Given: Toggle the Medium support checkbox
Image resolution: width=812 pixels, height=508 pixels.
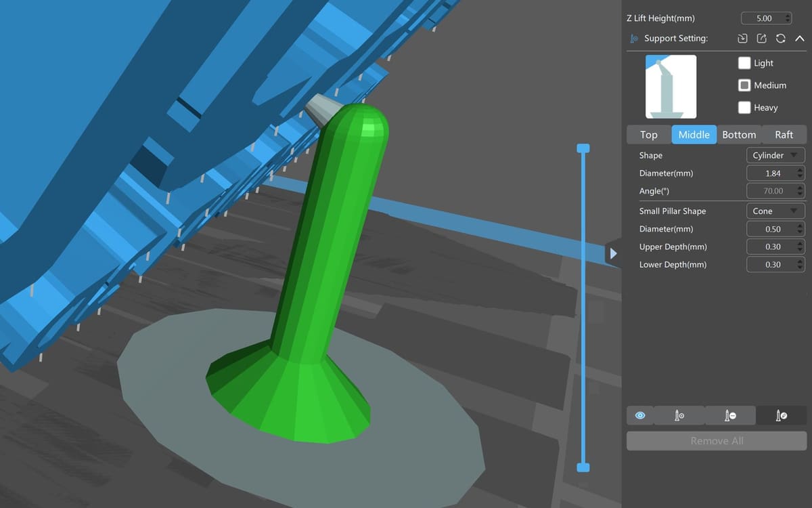Looking at the screenshot, I should click(744, 85).
